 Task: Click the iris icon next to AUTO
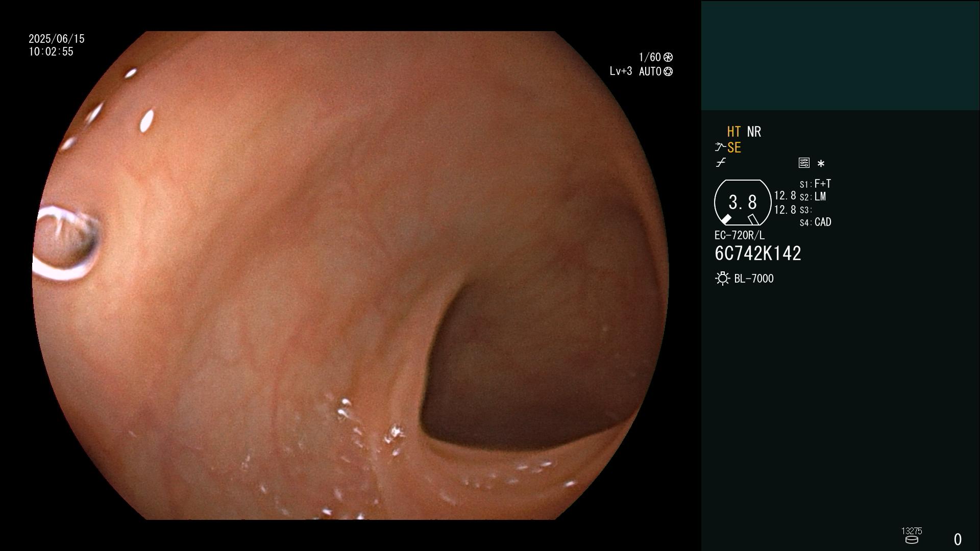[668, 71]
